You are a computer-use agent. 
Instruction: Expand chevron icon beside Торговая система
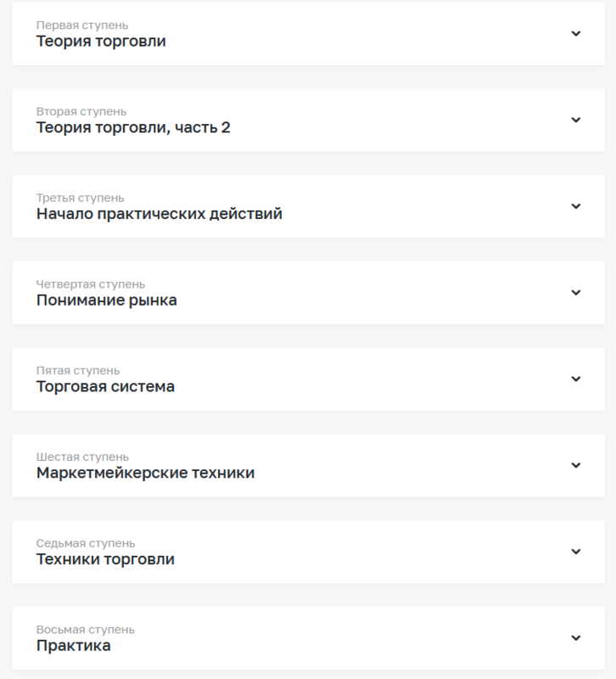click(576, 379)
